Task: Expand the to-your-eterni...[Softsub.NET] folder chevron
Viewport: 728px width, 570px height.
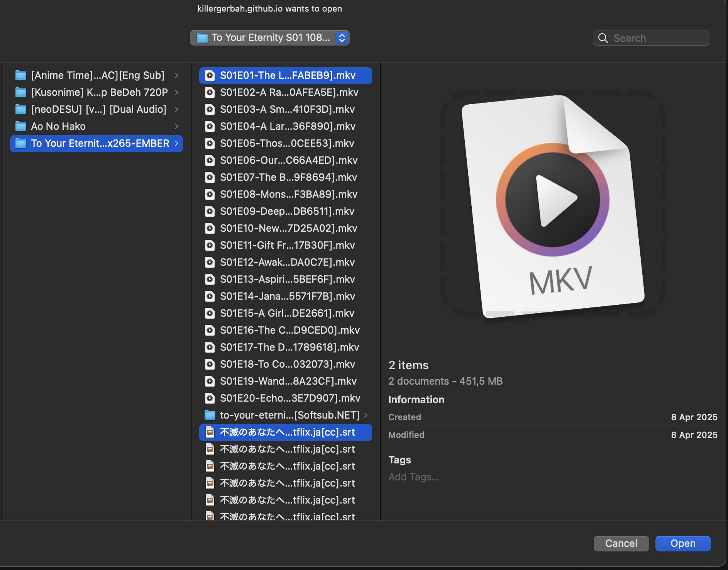Action: click(365, 415)
